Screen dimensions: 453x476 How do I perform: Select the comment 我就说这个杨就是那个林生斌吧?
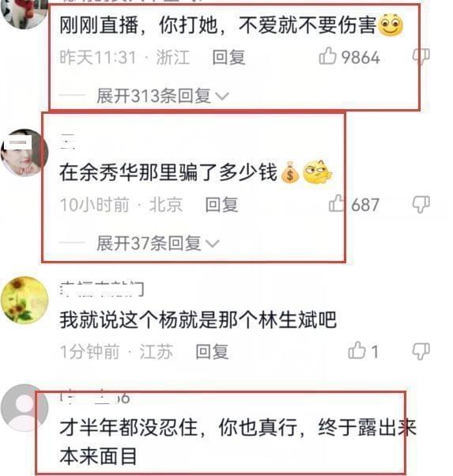pos(198,319)
